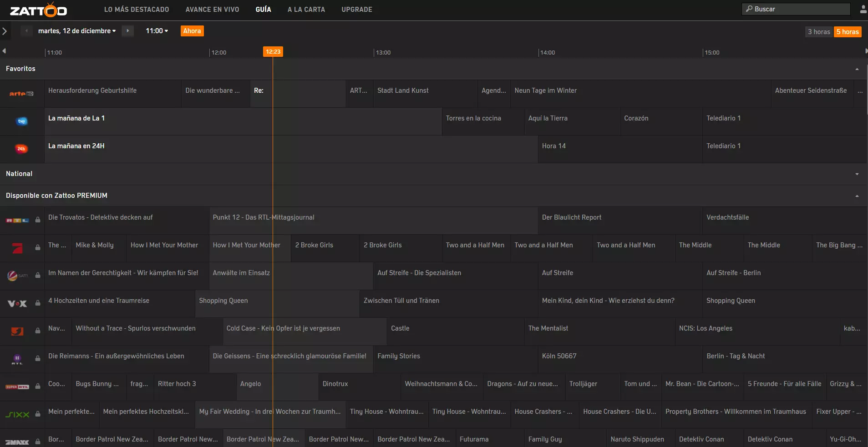Select the Super RTL channel logo
868x447 pixels.
coord(17,387)
